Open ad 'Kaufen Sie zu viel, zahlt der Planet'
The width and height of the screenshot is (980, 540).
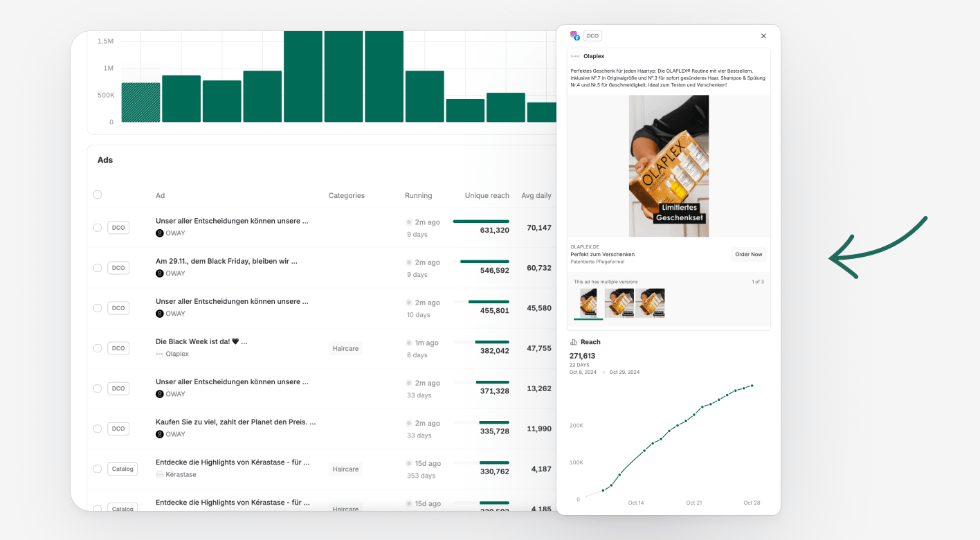pyautogui.click(x=236, y=422)
